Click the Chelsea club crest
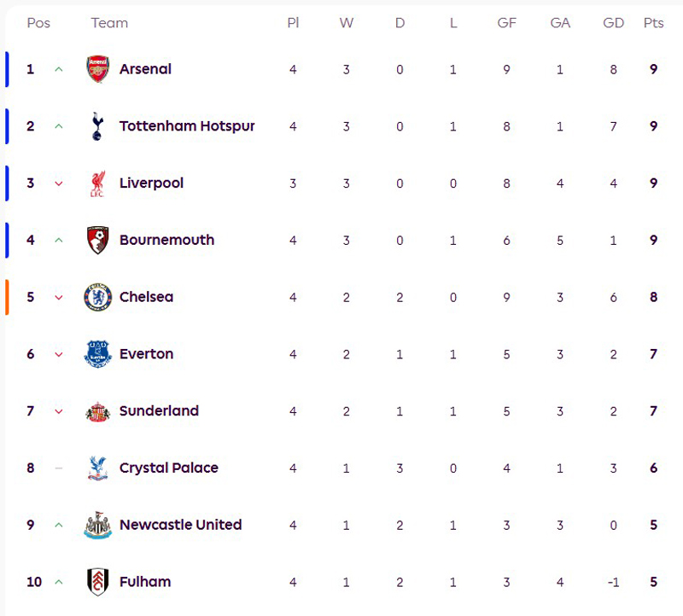The width and height of the screenshot is (683, 616). click(97, 297)
